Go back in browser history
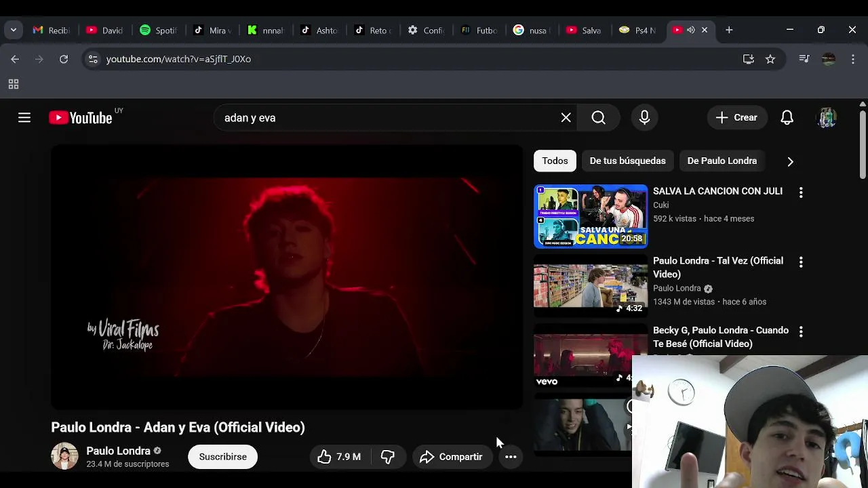868x488 pixels. [15, 59]
